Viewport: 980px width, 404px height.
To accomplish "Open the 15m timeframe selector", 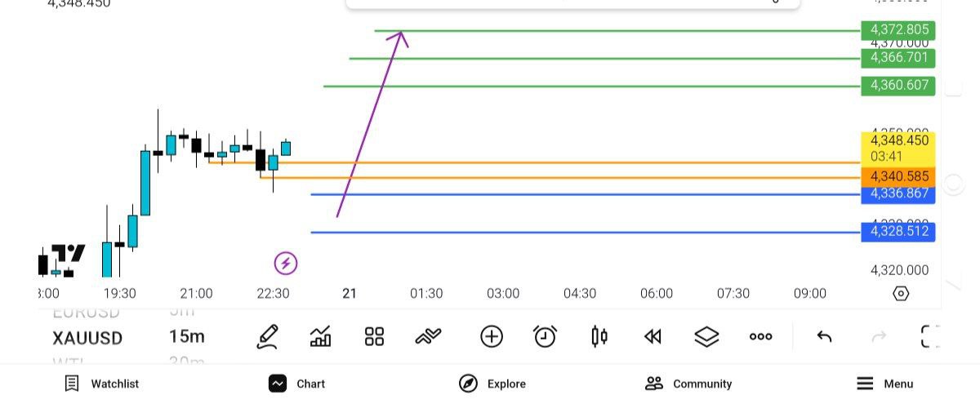I will (x=187, y=337).
